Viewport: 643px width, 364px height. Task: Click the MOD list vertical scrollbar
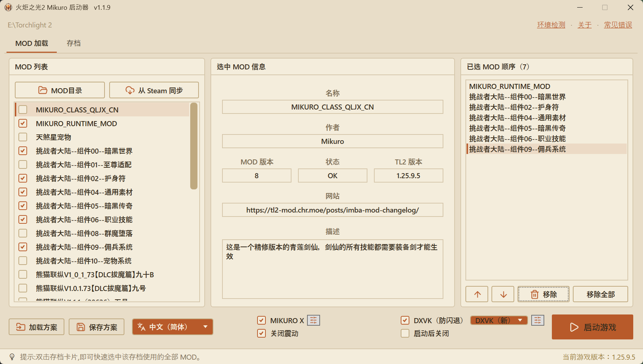(x=194, y=146)
